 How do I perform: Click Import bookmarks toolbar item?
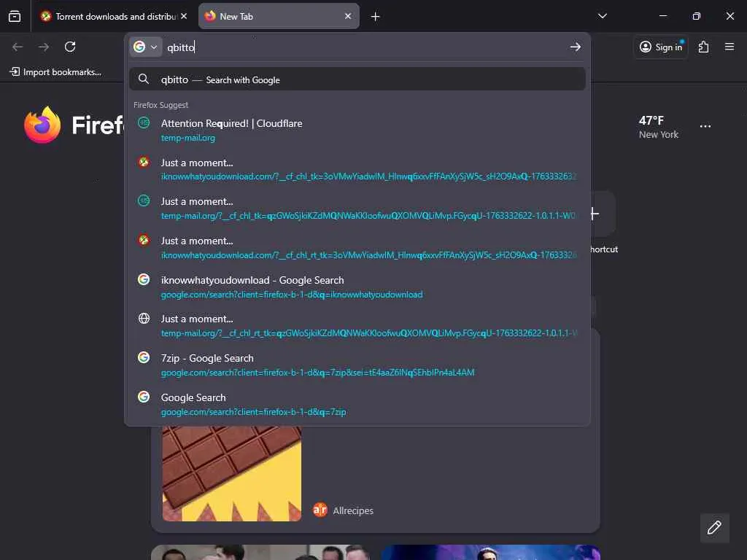tap(55, 72)
